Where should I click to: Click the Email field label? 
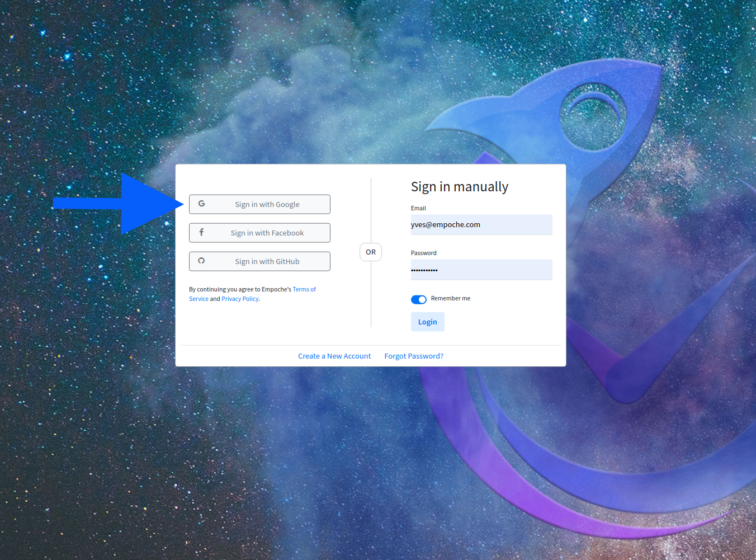[418, 208]
